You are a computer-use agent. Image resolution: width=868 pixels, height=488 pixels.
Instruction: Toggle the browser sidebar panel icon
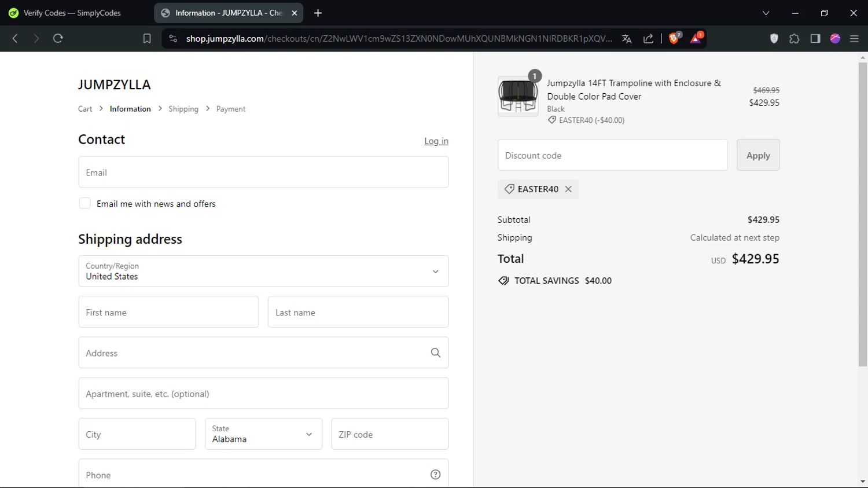815,39
